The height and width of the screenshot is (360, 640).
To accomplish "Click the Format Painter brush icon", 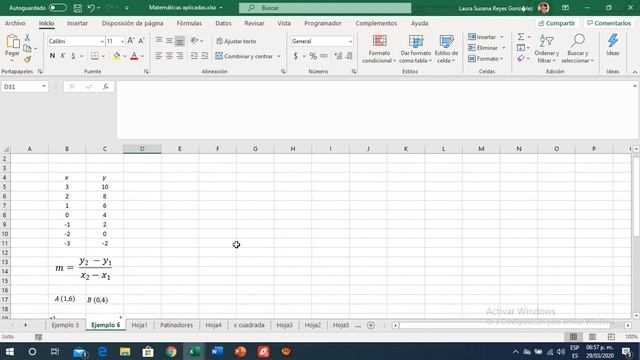I will (27, 60).
